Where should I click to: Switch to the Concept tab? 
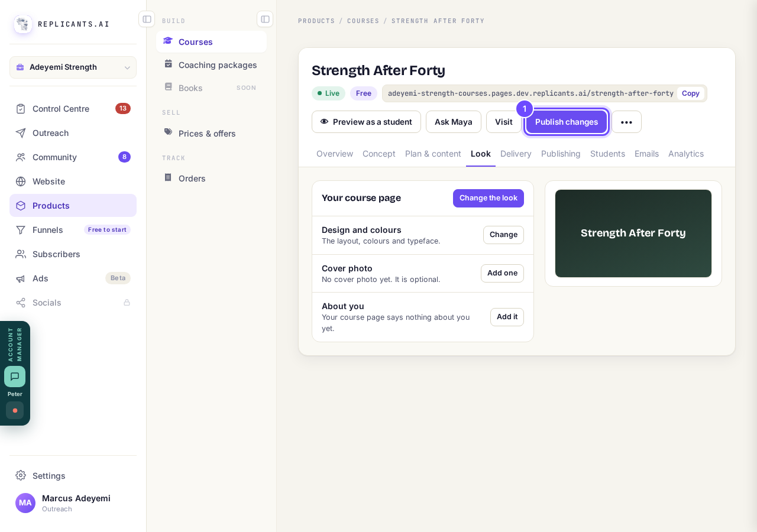point(379,154)
